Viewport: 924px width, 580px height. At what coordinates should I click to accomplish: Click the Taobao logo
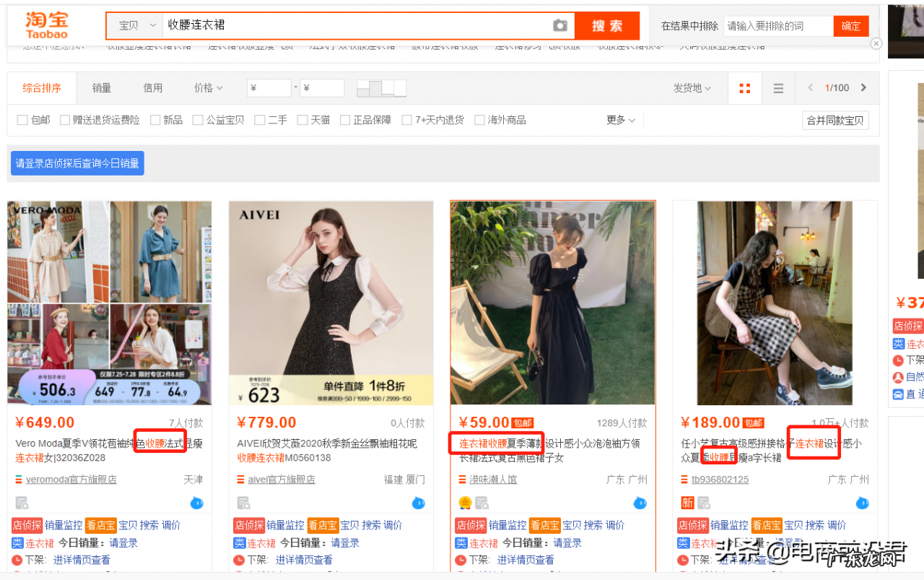(45, 24)
